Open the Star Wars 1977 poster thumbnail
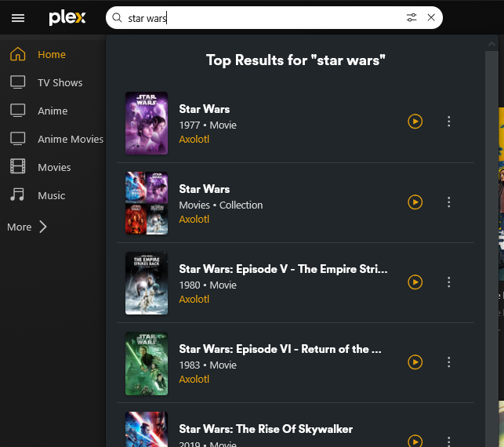504x447 pixels. click(x=147, y=123)
